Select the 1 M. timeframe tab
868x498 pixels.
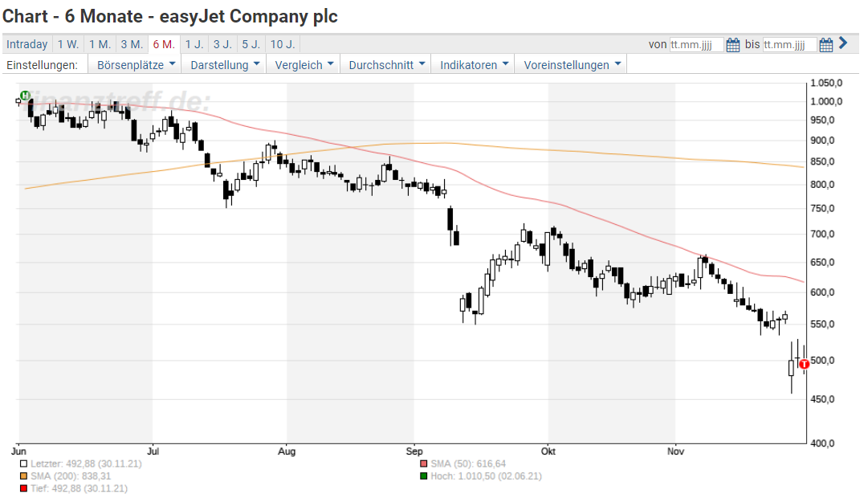click(100, 44)
